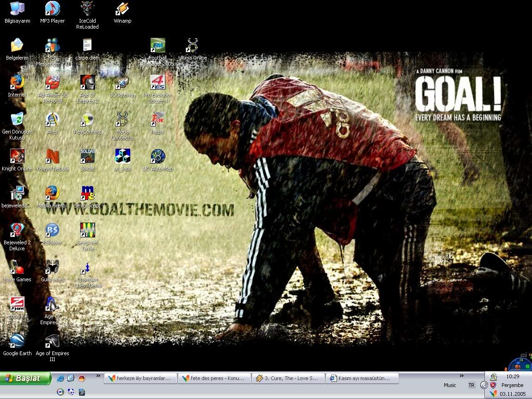Screen dimensions: 532x399
Task: Launch MSN Messenger 7.0 shortcut
Action: [52, 52]
